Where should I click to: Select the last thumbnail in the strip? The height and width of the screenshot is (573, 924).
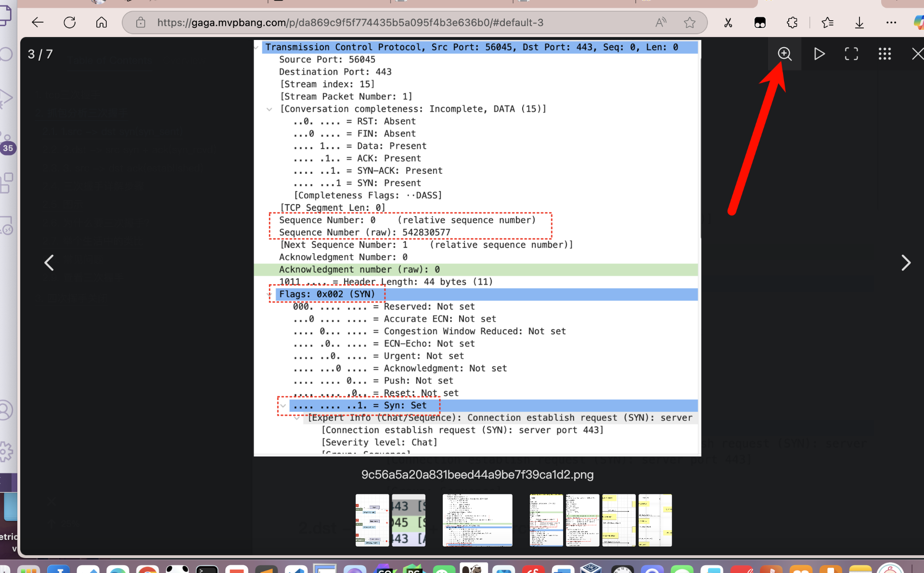click(x=654, y=520)
